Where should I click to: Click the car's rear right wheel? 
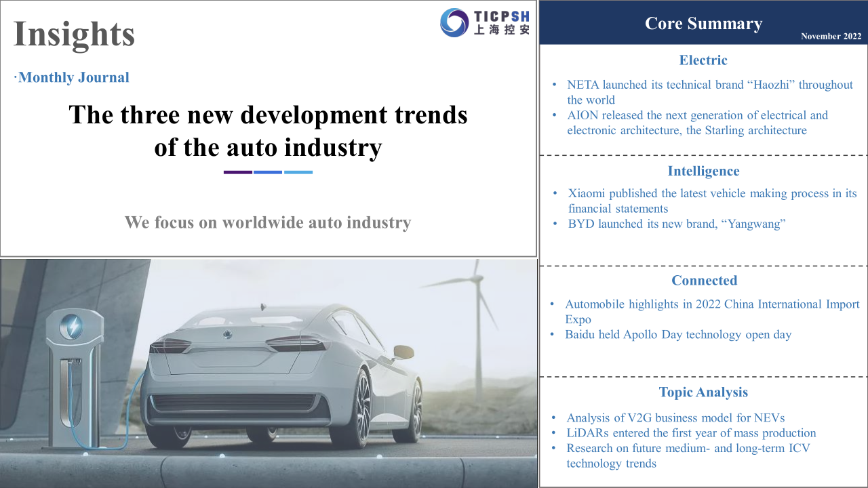[x=359, y=407]
